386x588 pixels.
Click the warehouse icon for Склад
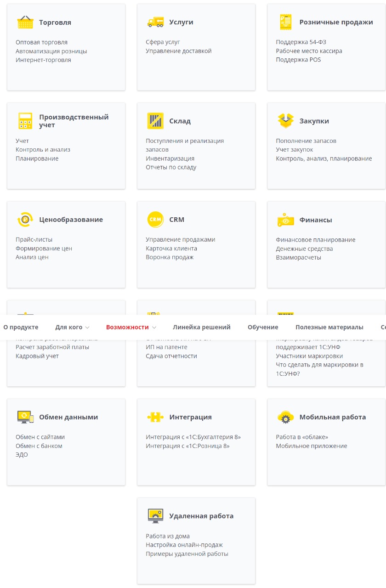click(x=155, y=121)
